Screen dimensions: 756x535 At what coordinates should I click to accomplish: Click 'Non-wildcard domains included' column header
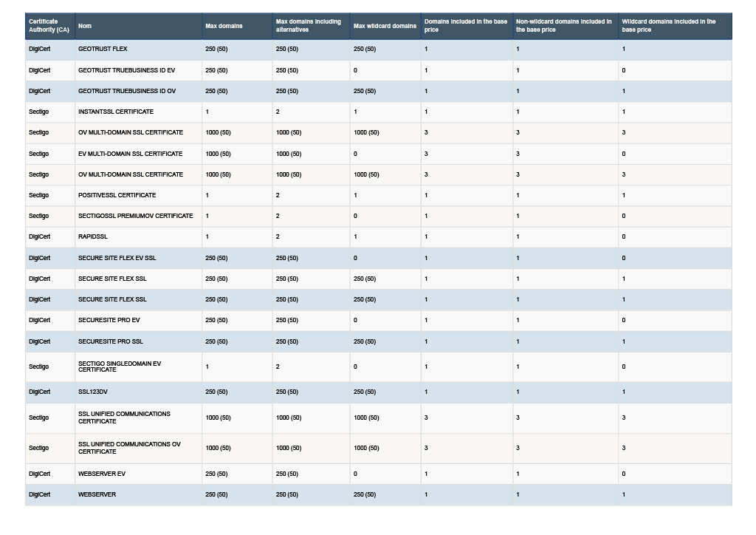pos(565,26)
